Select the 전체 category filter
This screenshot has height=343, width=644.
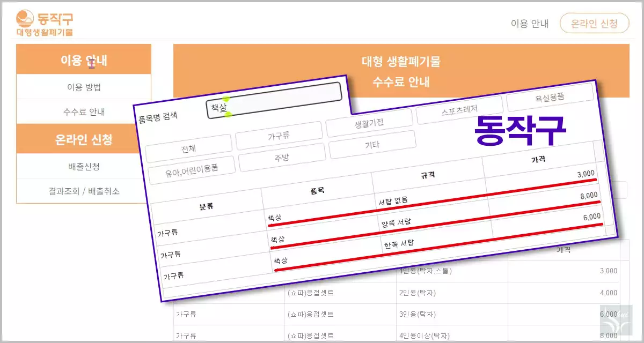189,149
